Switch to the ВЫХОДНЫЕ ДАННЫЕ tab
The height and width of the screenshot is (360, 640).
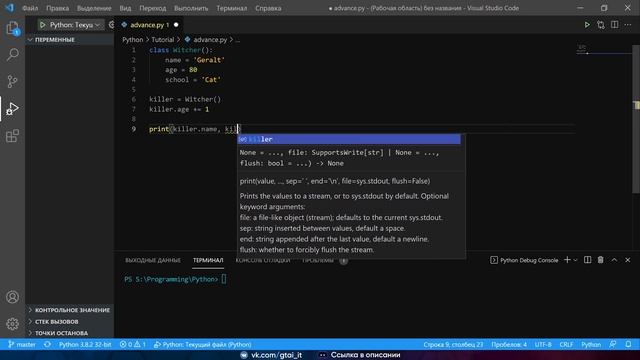(x=153, y=260)
